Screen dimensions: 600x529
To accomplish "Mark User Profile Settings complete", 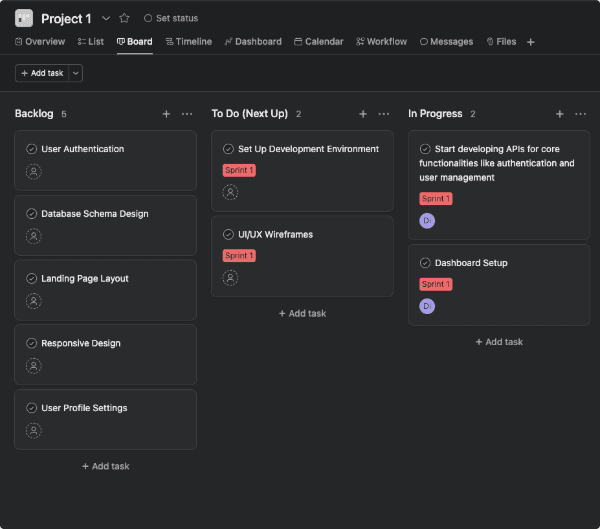I will point(31,407).
